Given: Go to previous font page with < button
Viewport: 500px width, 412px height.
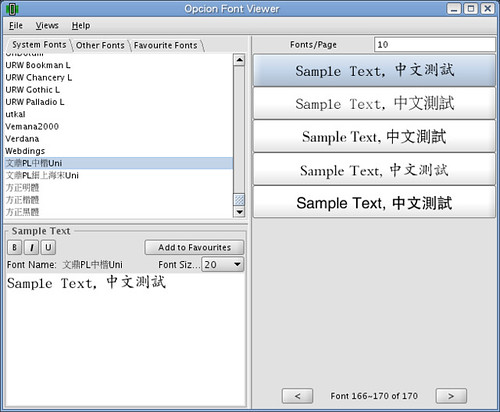Looking at the screenshot, I should click(x=297, y=396).
